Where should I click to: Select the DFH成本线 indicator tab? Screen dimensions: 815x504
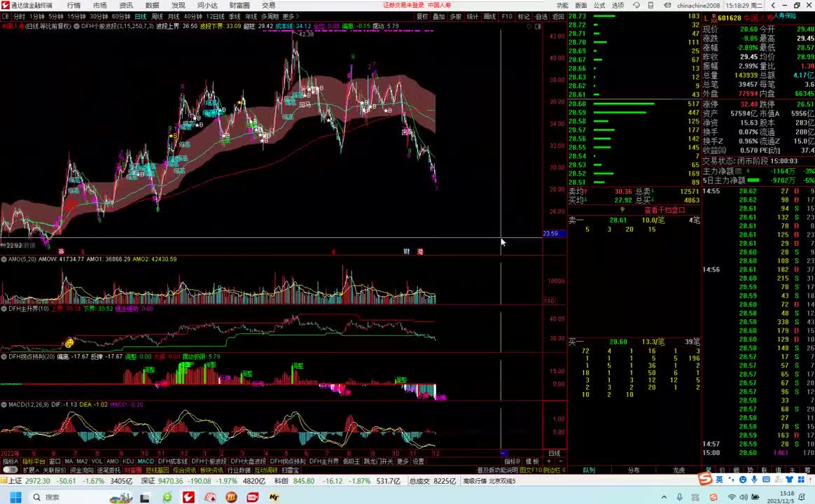click(x=172, y=461)
